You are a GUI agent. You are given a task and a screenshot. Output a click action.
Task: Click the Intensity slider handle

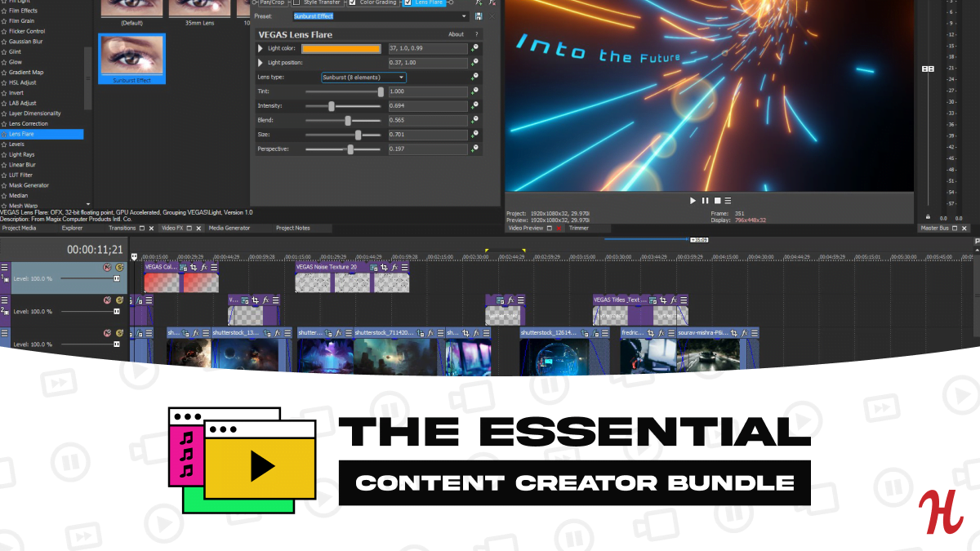[x=332, y=106]
